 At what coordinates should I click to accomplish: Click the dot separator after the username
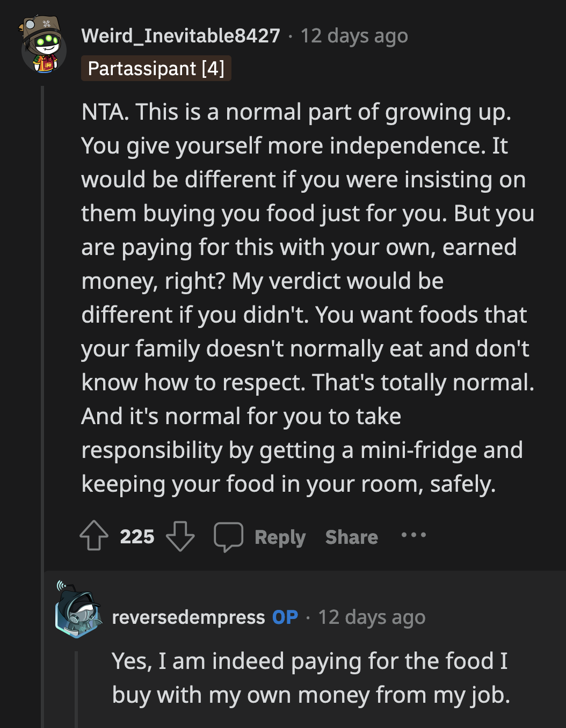290,35
